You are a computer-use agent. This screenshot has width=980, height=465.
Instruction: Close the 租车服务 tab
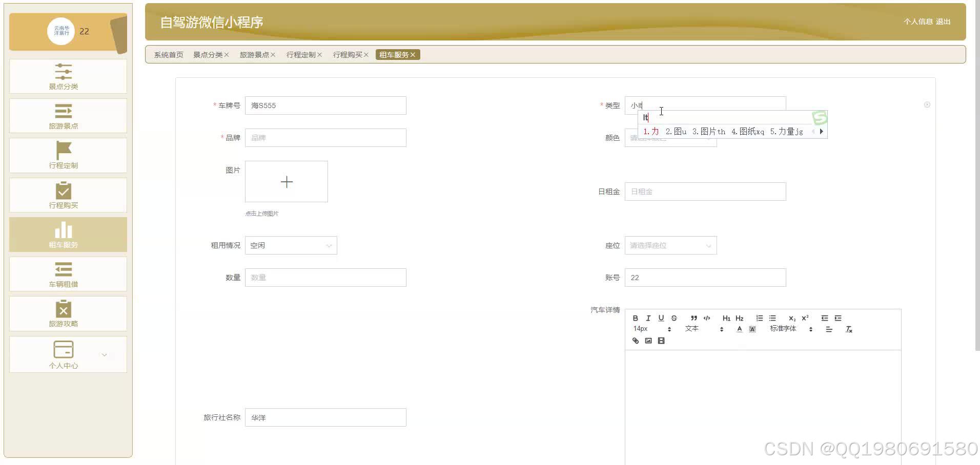pyautogui.click(x=413, y=55)
